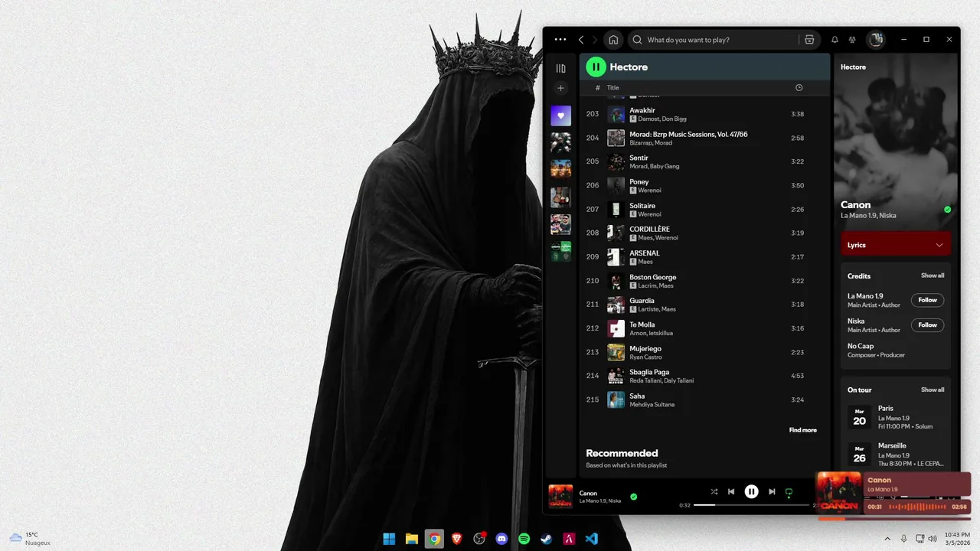Viewport: 980px width, 551px height.
Task: Open the Spotify three-dots menu
Action: [560, 40]
